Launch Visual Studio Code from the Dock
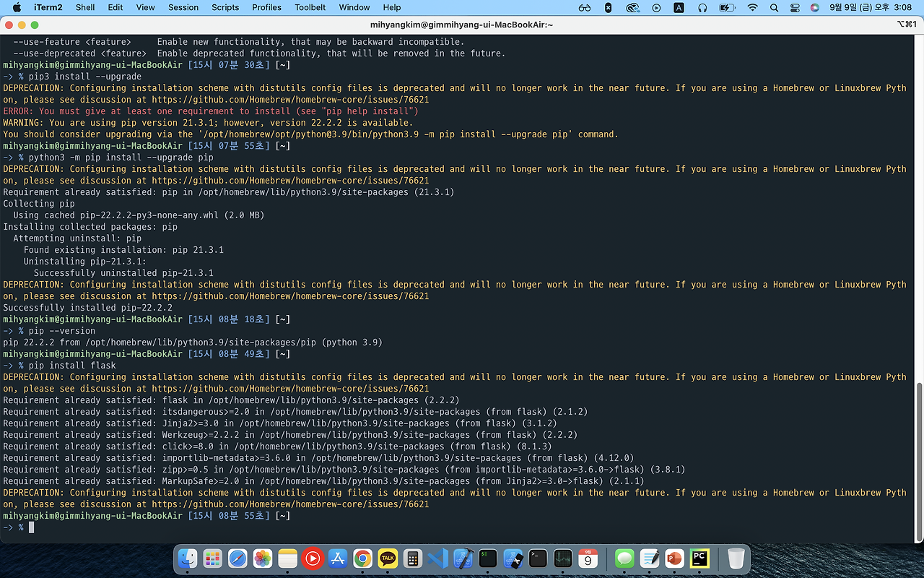Viewport: 924px width, 578px height. 436,558
